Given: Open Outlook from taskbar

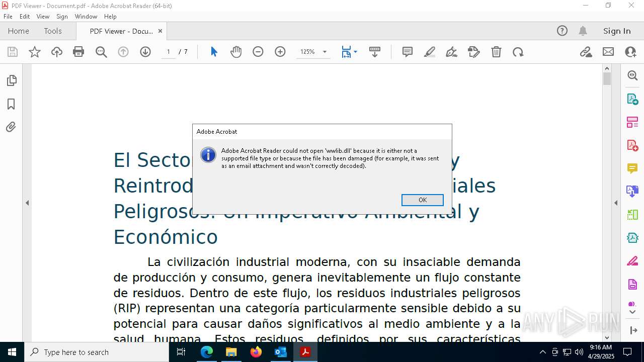Looking at the screenshot, I should coord(280,352).
